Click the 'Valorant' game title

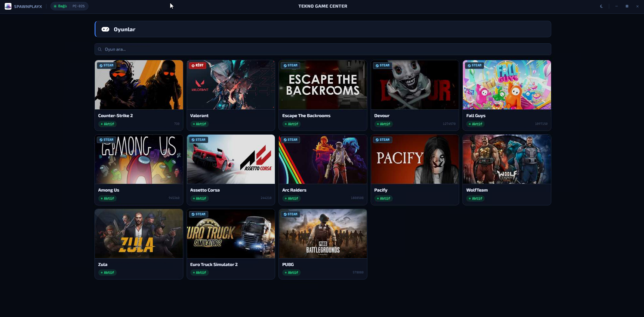pyautogui.click(x=199, y=116)
